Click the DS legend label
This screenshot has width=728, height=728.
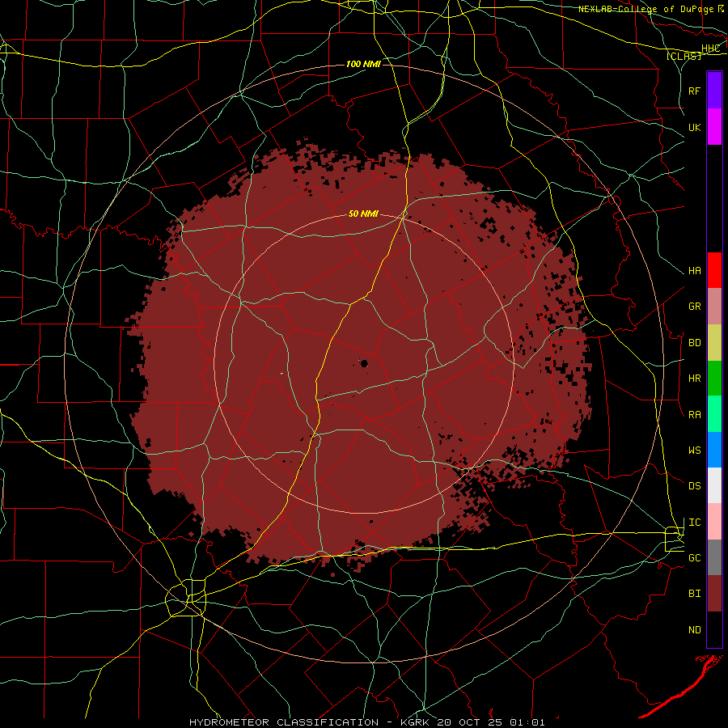click(x=695, y=486)
